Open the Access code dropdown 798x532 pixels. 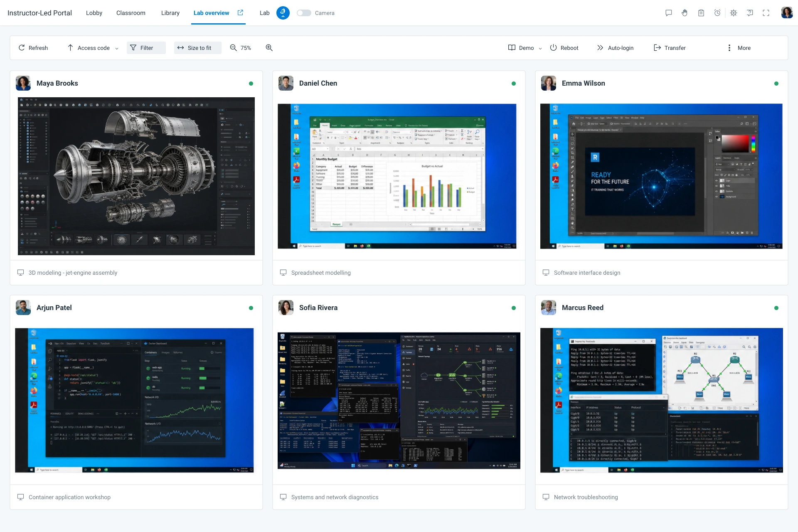(93, 48)
